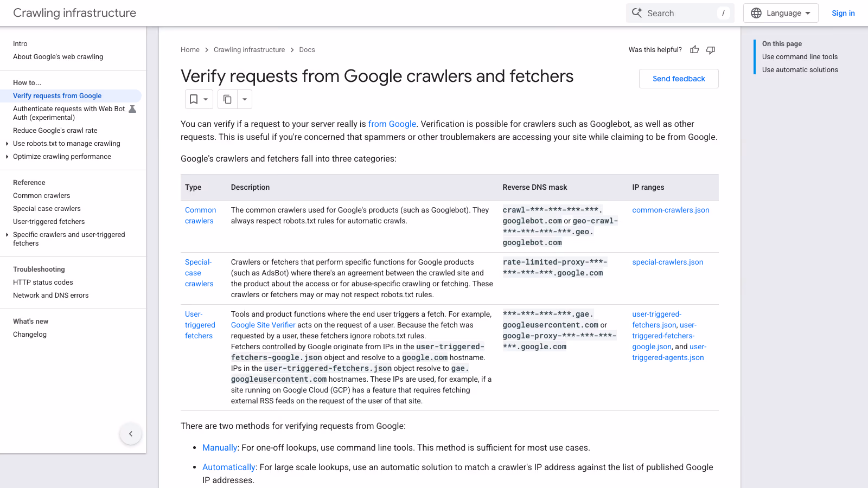
Task: Open 'Network and DNS errors' sidebar item
Action: (50, 296)
